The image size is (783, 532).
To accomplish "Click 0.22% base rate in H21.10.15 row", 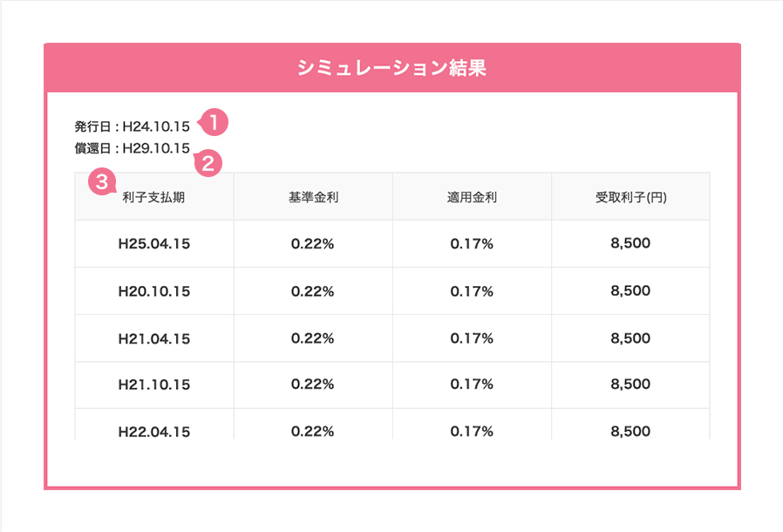I will (313, 385).
